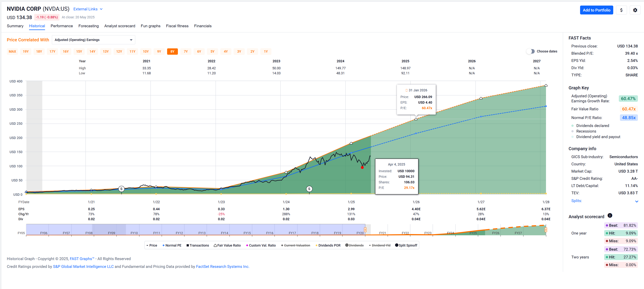Viewport: 644px width, 289px height.
Task: Toggle Recessions in Graph Key
Action: click(584, 131)
